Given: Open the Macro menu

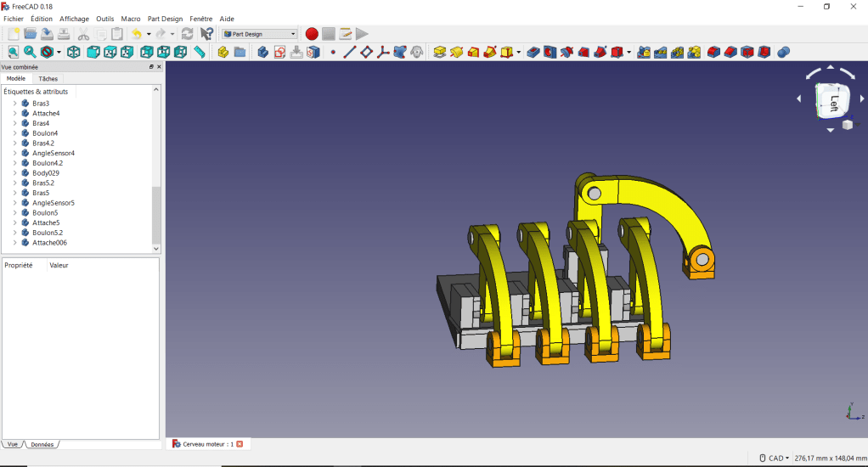Looking at the screenshot, I should tap(131, 19).
